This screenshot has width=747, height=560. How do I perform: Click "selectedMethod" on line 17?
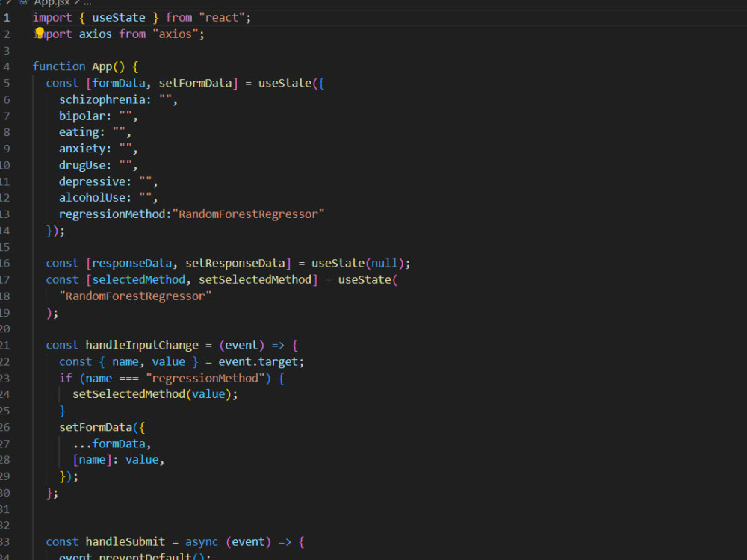click(x=139, y=280)
